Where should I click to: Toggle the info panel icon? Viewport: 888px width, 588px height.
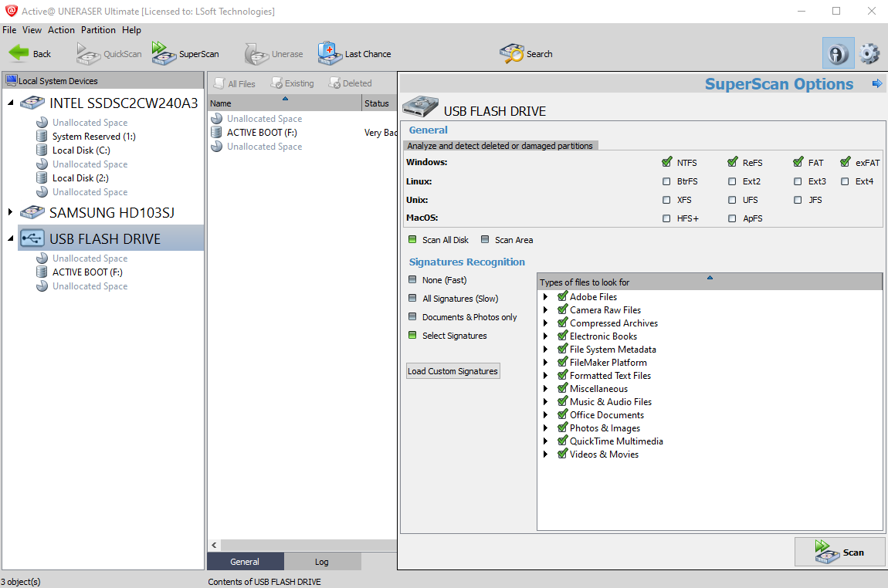point(838,54)
